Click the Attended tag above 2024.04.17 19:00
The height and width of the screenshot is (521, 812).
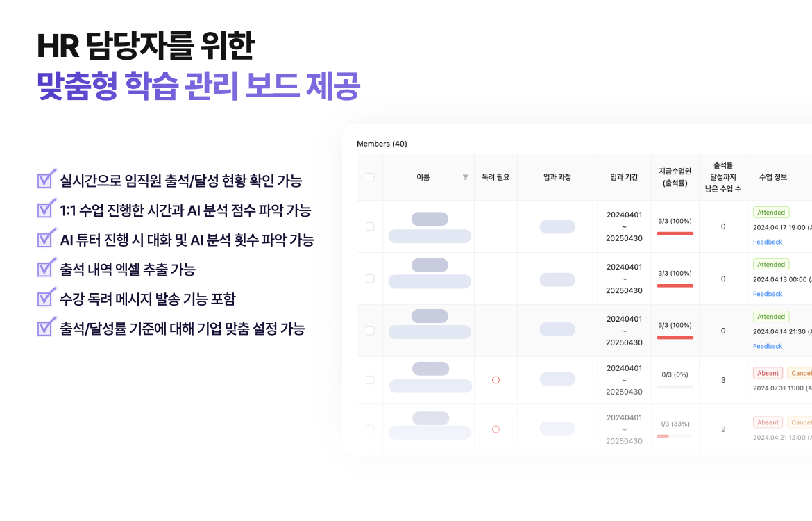point(771,213)
